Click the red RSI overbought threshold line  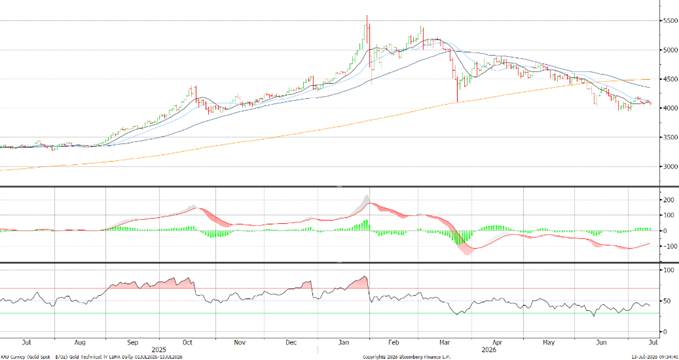click(x=329, y=289)
